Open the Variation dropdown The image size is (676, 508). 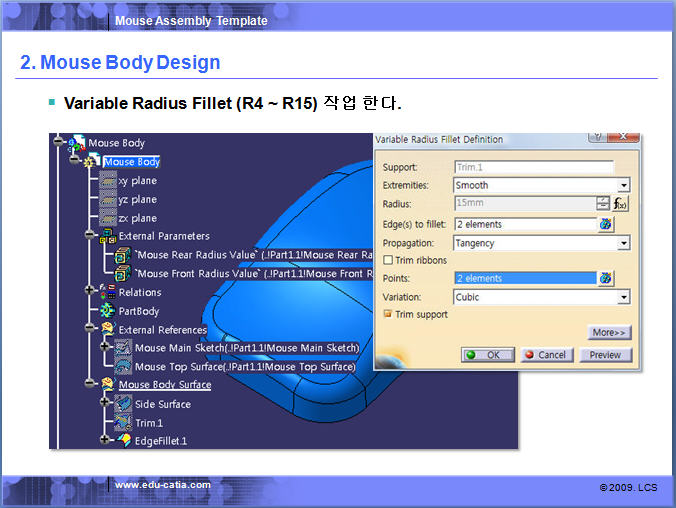click(x=623, y=297)
